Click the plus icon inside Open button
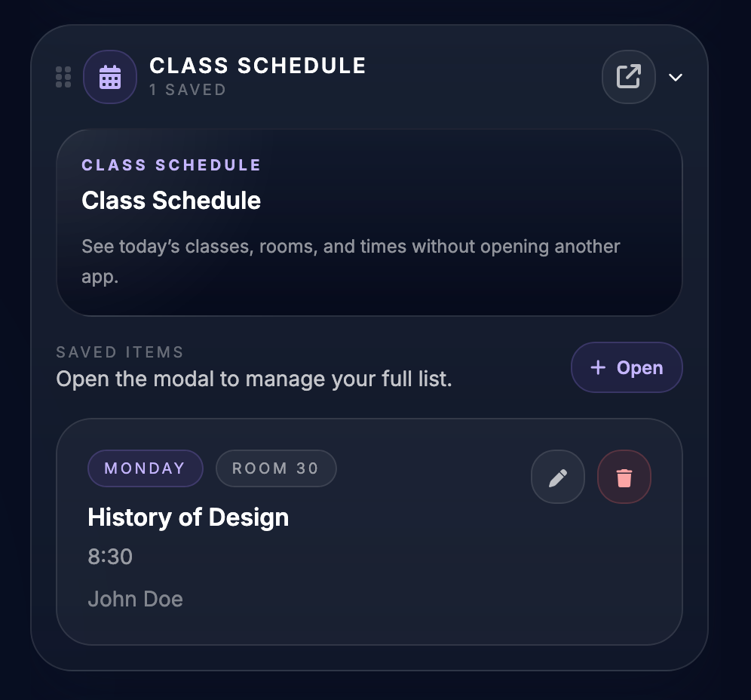The image size is (751, 700). pos(598,367)
